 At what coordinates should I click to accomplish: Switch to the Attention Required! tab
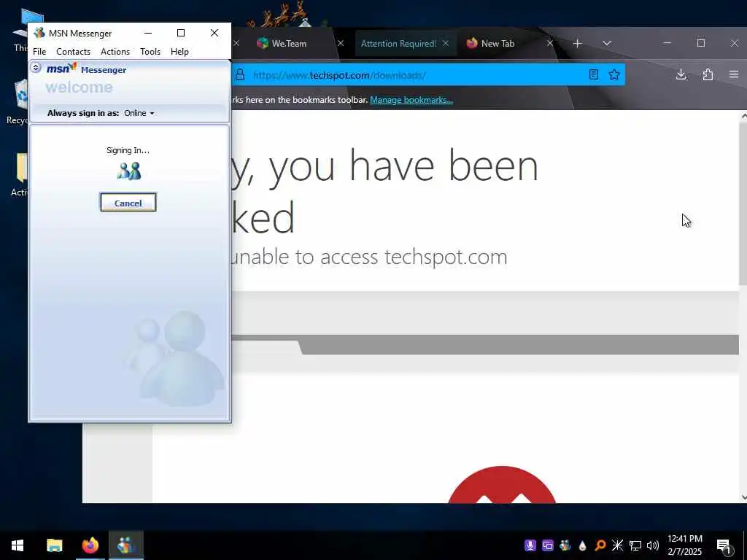coord(399,43)
